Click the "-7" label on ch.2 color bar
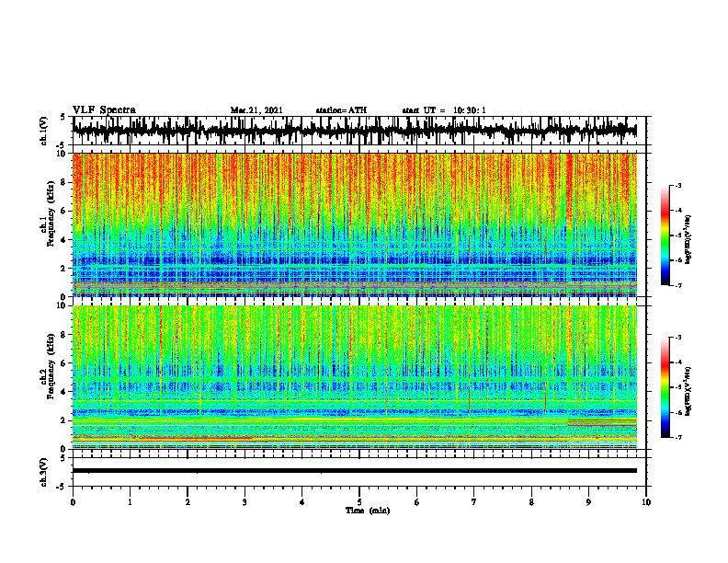Screen dimensions: 728x563 click(x=677, y=437)
